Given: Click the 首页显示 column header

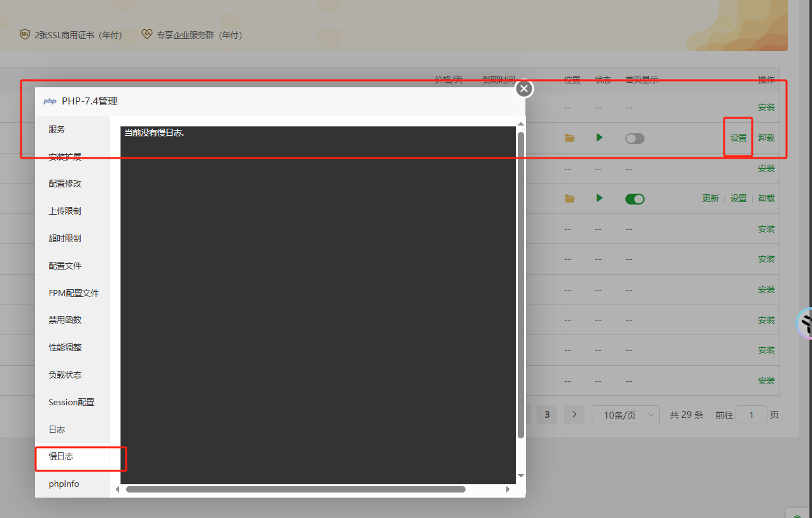Looking at the screenshot, I should point(642,80).
